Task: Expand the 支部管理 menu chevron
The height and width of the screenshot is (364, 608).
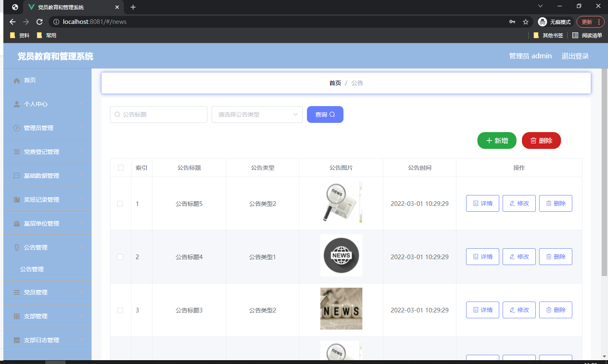Action: pyautogui.click(x=81, y=316)
